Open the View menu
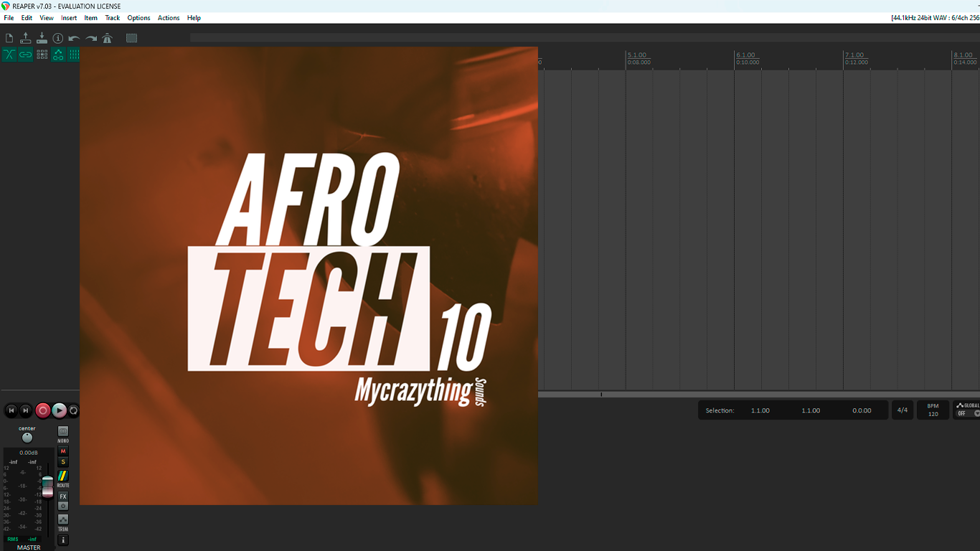Image resolution: width=980 pixels, height=551 pixels. (47, 18)
